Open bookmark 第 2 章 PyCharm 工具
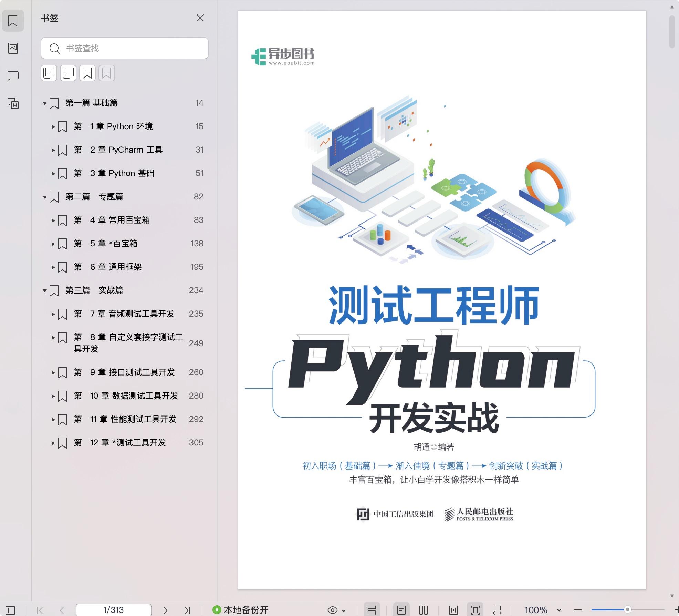The image size is (679, 616). coord(118,150)
